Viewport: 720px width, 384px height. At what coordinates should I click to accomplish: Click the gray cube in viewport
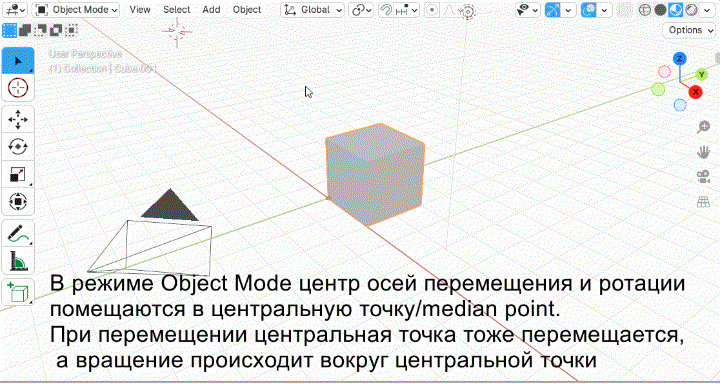[x=375, y=175]
